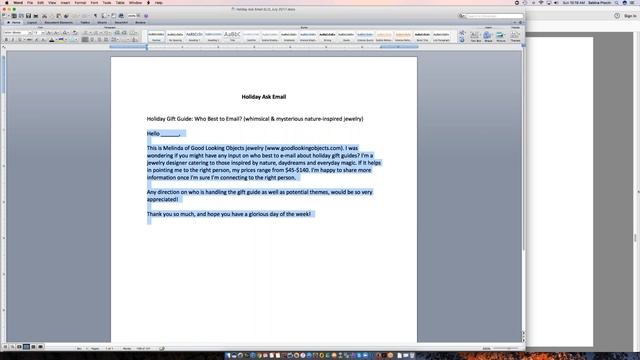Toggle the Show non-printing characters paragraph mark
640x360 pixels.
[x=95, y=16]
